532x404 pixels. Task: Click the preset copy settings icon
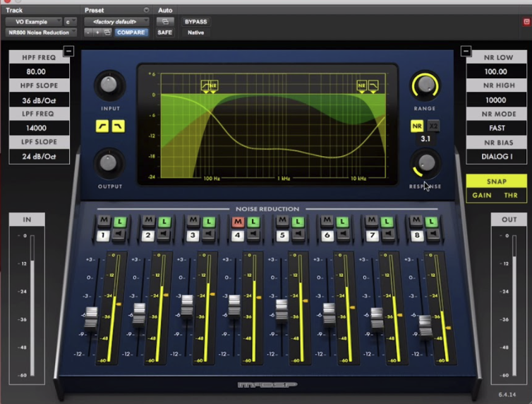[107, 32]
